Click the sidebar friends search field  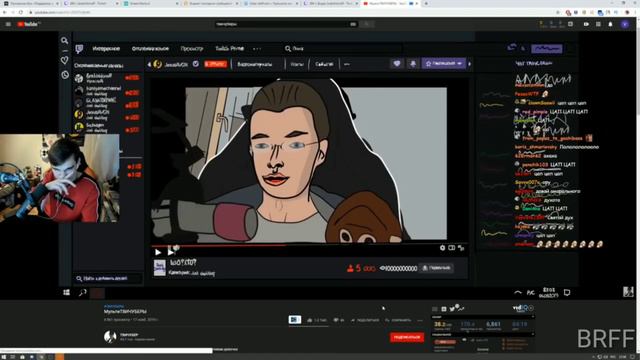(108, 278)
